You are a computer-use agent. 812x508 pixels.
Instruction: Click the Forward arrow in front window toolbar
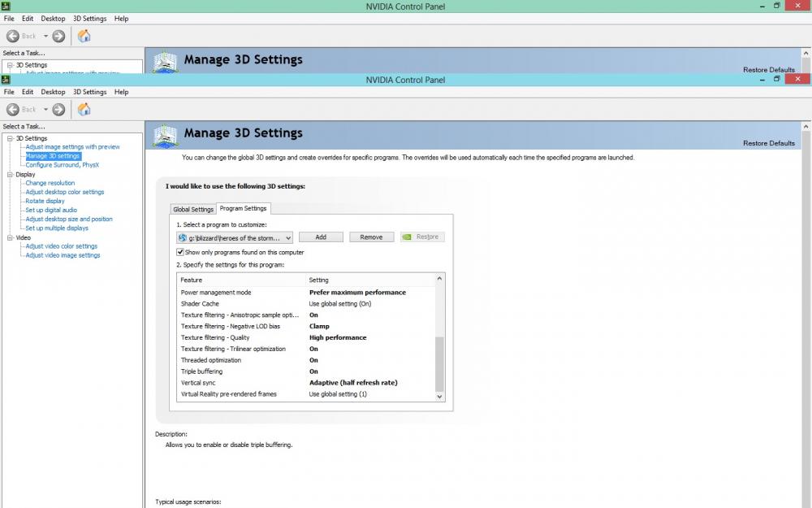coord(58,110)
